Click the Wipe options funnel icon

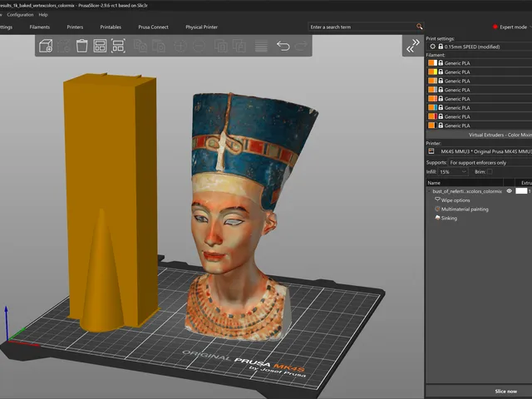pos(437,199)
